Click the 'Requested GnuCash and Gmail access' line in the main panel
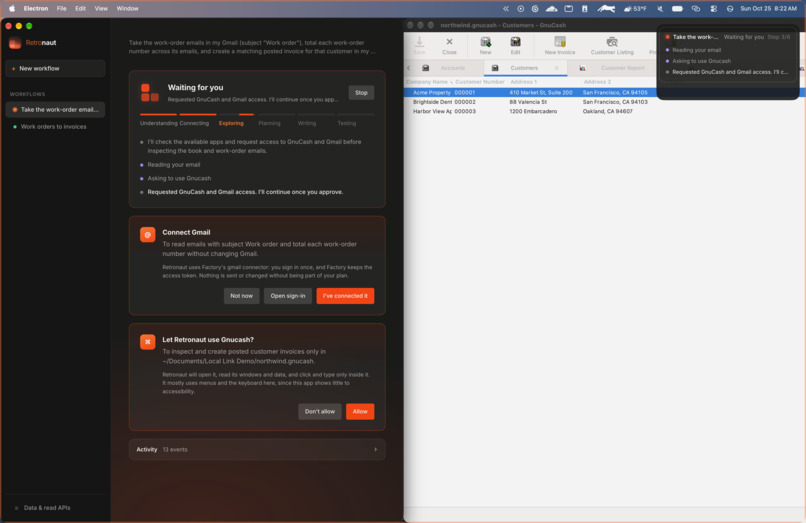Image resolution: width=806 pixels, height=523 pixels. [x=245, y=192]
